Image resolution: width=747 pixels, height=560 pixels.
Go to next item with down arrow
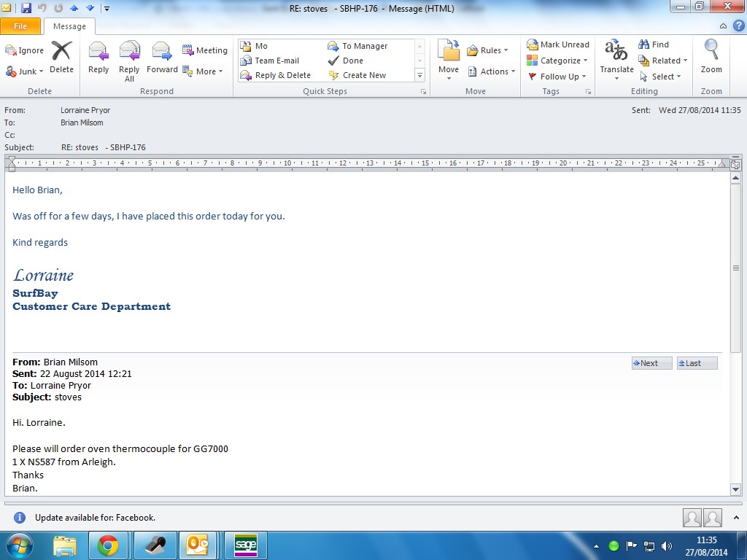pos(90,7)
